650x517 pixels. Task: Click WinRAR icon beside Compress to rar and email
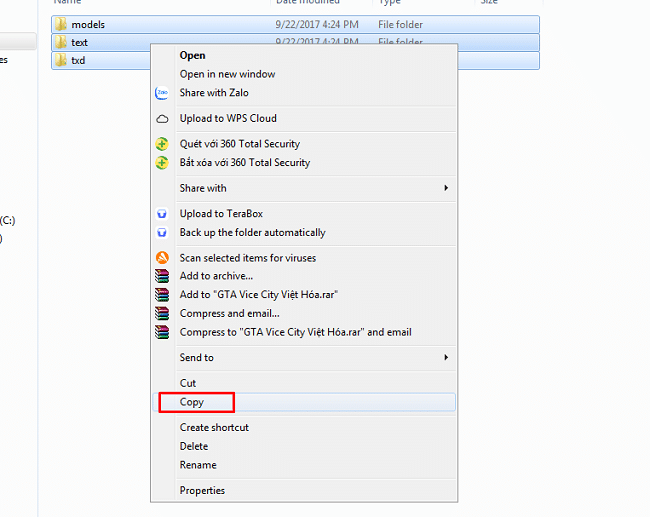tap(162, 332)
